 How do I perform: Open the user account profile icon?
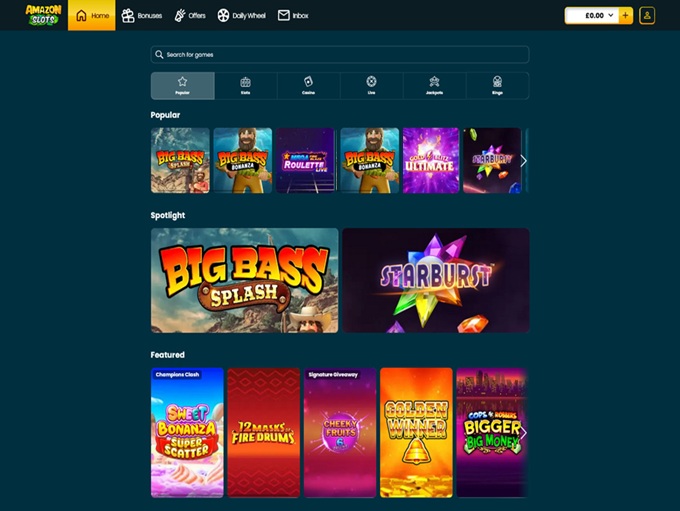648,16
